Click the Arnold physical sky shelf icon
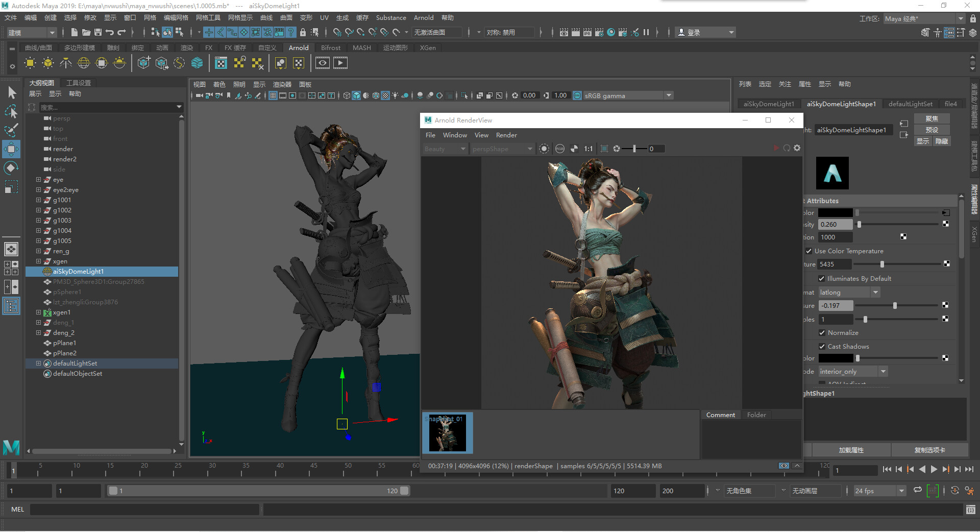The height and width of the screenshot is (532, 980). pyautogui.click(x=119, y=63)
